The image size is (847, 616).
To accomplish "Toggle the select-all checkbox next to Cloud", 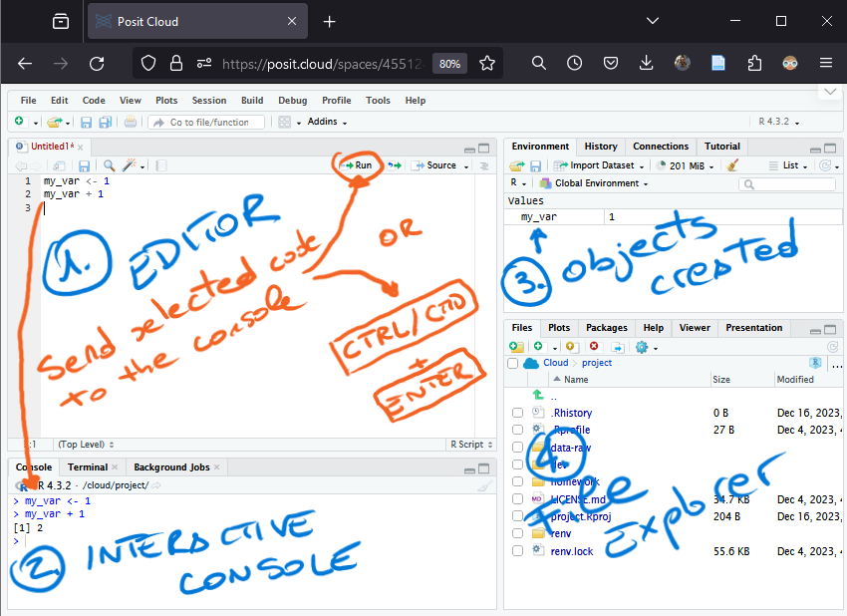I will 512,363.
